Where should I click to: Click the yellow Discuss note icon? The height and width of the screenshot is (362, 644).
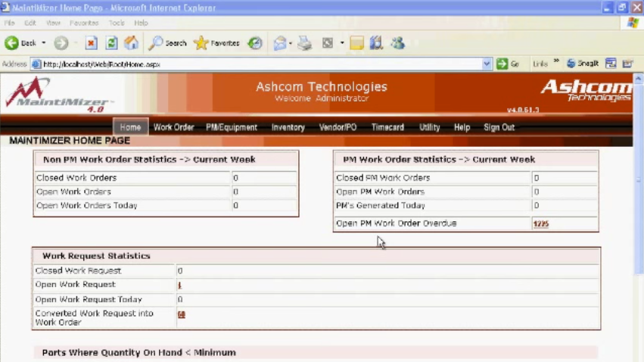tap(357, 42)
